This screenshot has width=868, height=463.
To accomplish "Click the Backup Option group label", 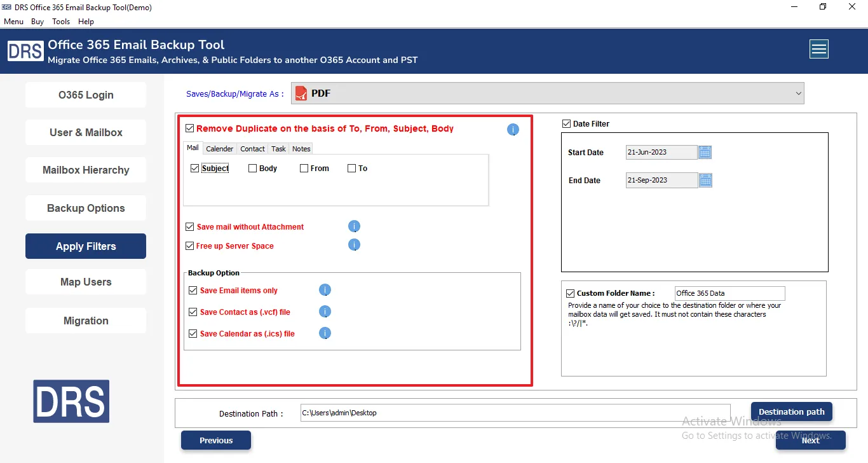I will (x=214, y=273).
